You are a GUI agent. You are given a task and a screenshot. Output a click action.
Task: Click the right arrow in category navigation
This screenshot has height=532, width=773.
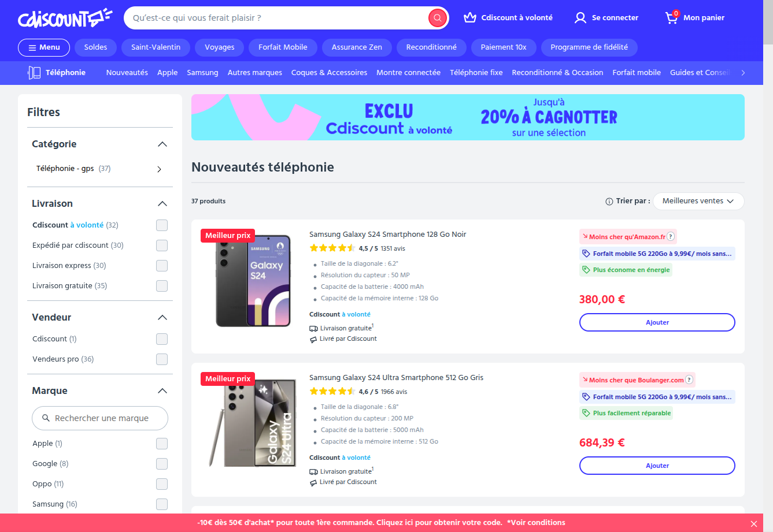coord(743,73)
